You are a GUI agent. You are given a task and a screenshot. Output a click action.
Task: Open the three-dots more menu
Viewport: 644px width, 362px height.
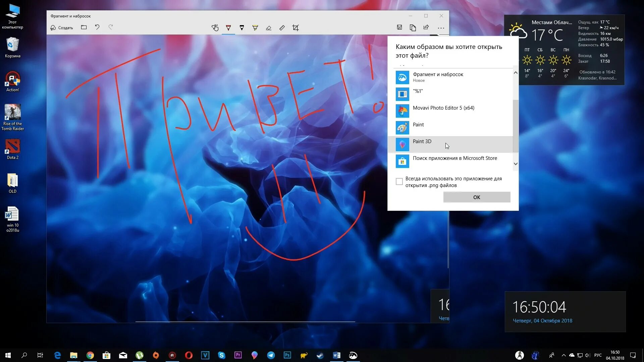coord(441,28)
